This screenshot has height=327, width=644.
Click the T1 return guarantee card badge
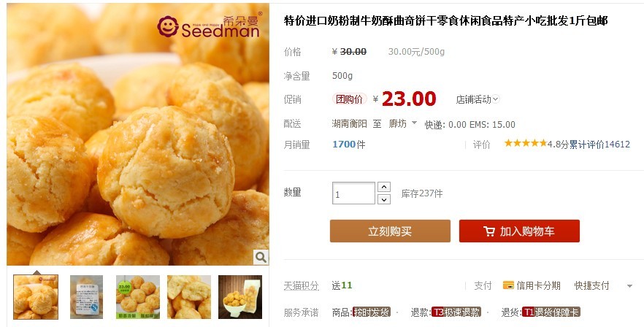(551, 312)
